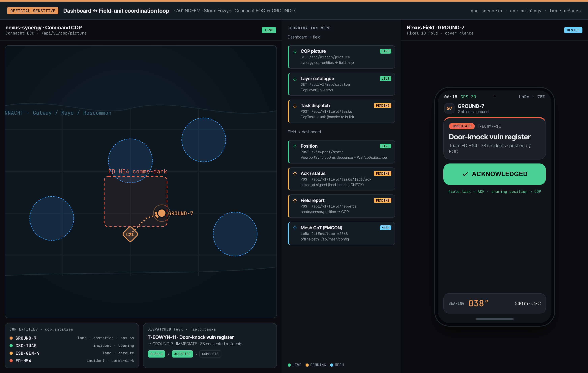Open the Layer catalogue wire card title
The height and width of the screenshot is (373, 588).
click(x=317, y=79)
